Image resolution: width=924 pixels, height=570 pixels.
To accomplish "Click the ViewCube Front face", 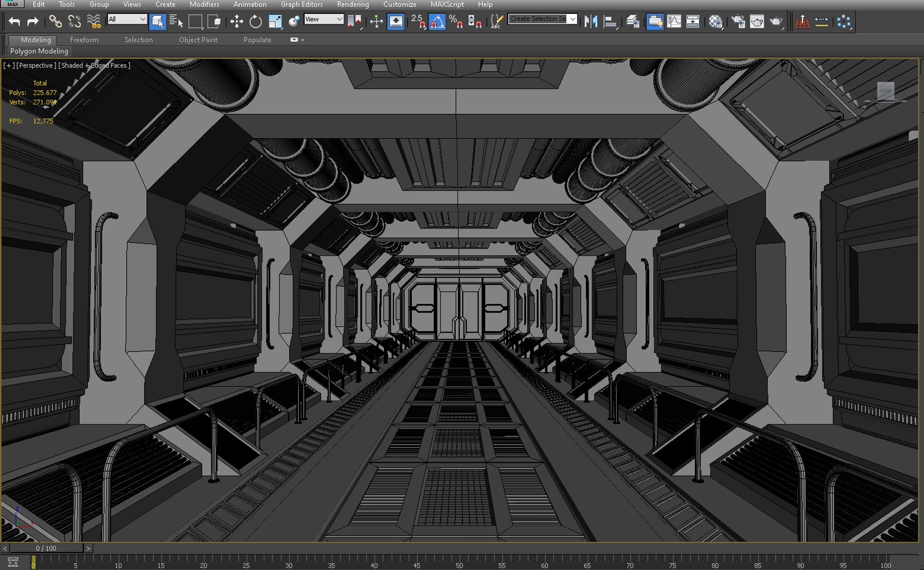I will click(x=885, y=91).
